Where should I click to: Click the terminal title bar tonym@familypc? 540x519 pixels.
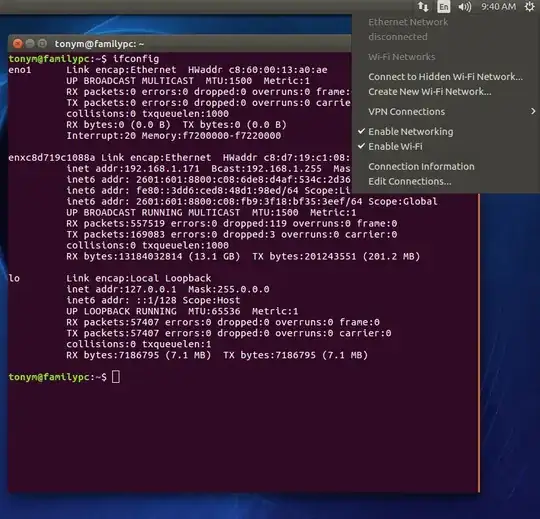click(x=99, y=44)
